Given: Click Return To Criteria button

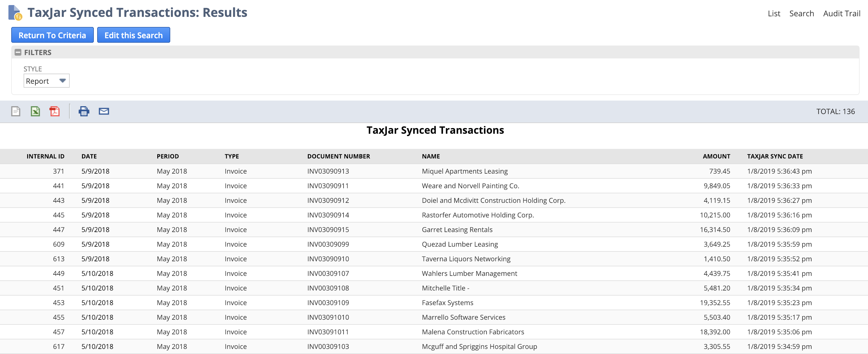Looking at the screenshot, I should (52, 35).
